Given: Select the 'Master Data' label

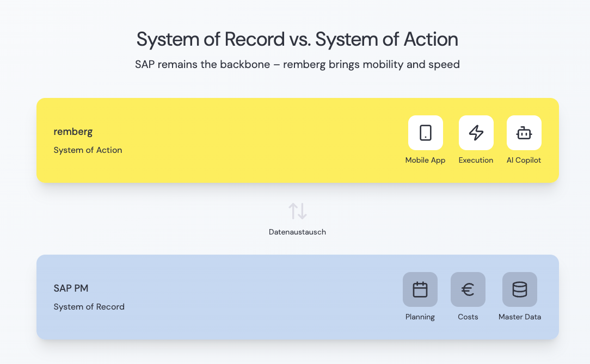Looking at the screenshot, I should pos(520,317).
